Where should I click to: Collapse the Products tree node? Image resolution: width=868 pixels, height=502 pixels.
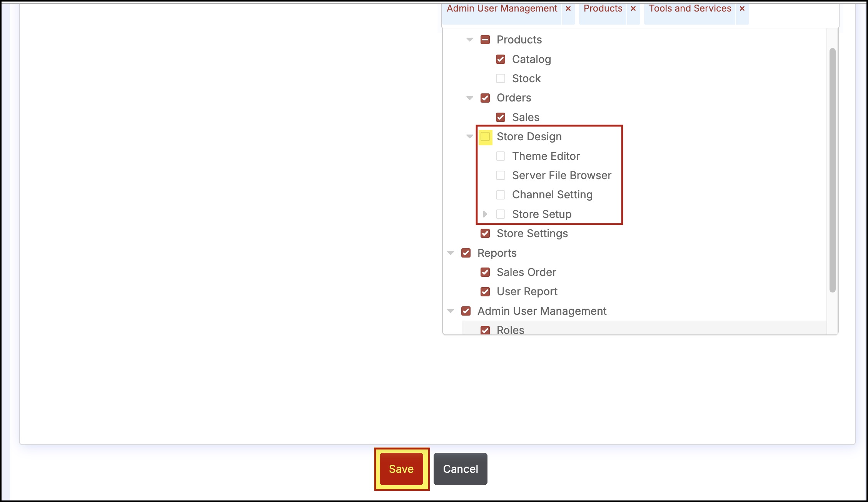coord(469,40)
